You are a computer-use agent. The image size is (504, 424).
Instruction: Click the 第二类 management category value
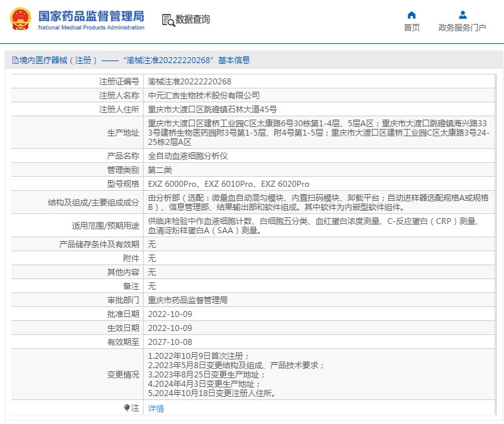point(160,170)
